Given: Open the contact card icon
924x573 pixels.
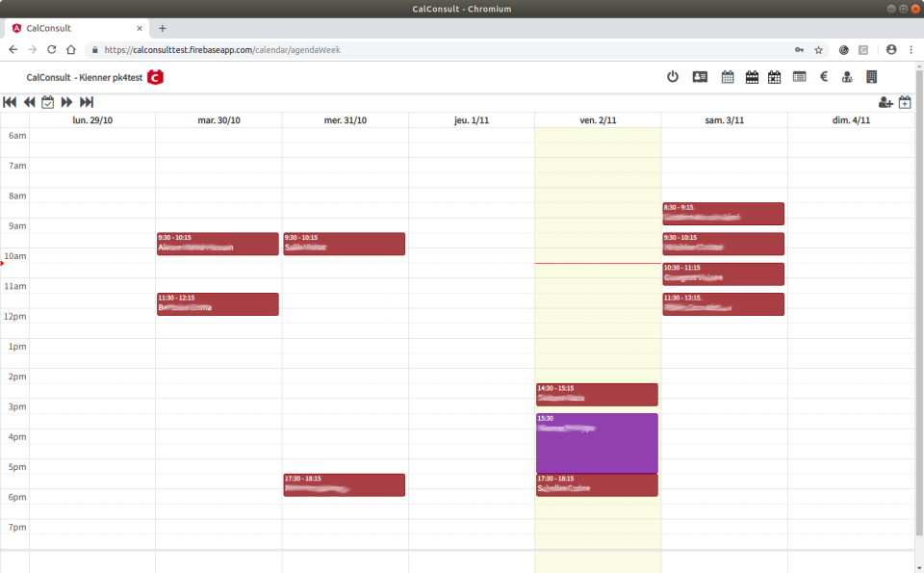Looking at the screenshot, I should [700, 77].
